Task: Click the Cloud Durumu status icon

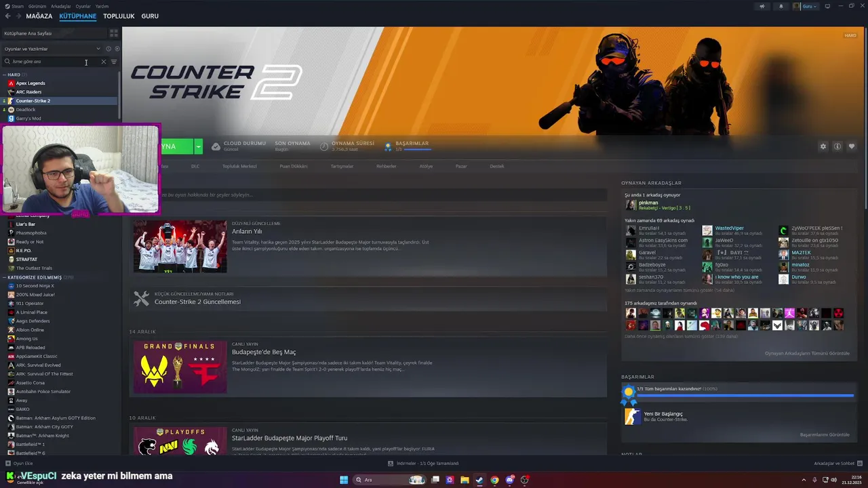Action: (216, 146)
